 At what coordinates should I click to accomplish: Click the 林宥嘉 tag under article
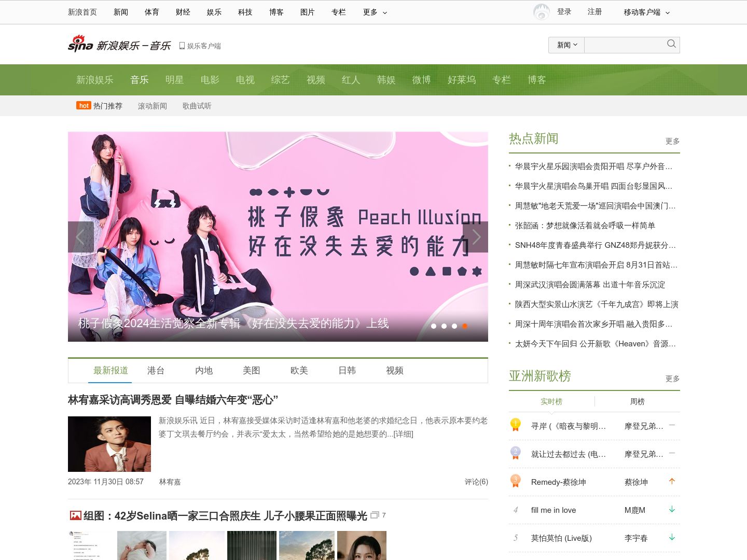tap(170, 482)
